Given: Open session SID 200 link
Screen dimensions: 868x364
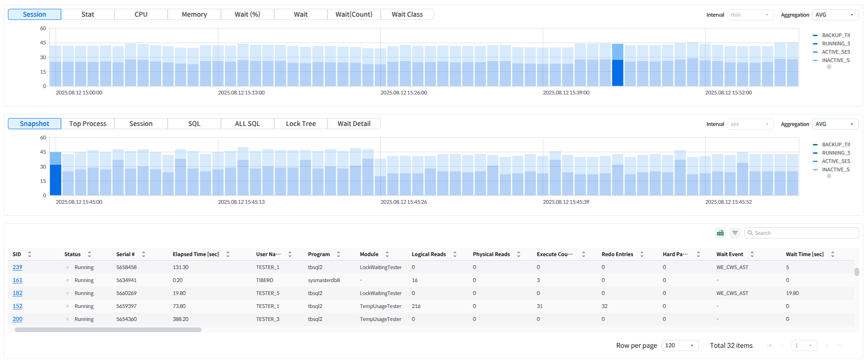Looking at the screenshot, I should point(18,319).
